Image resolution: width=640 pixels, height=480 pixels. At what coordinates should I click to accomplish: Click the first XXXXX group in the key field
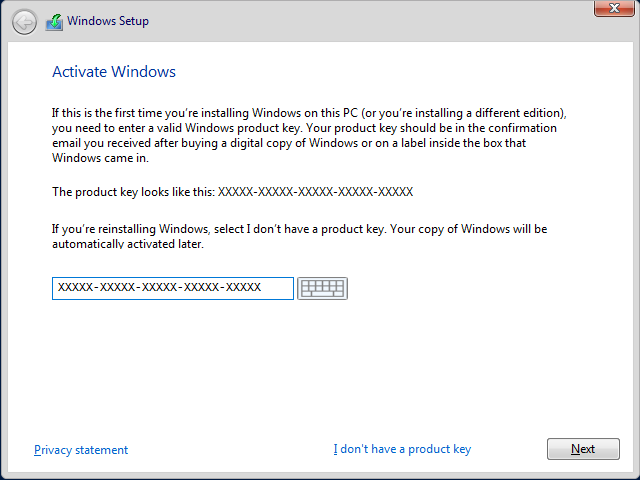75,287
